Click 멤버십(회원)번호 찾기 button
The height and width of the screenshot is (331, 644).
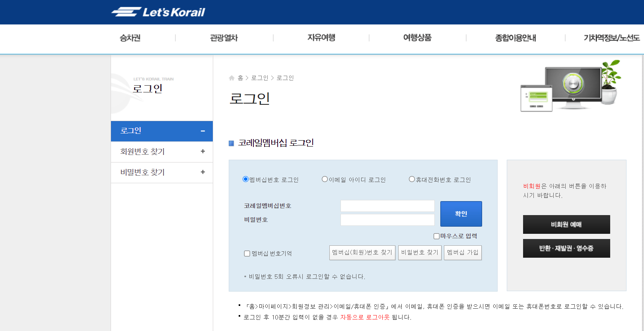(362, 253)
